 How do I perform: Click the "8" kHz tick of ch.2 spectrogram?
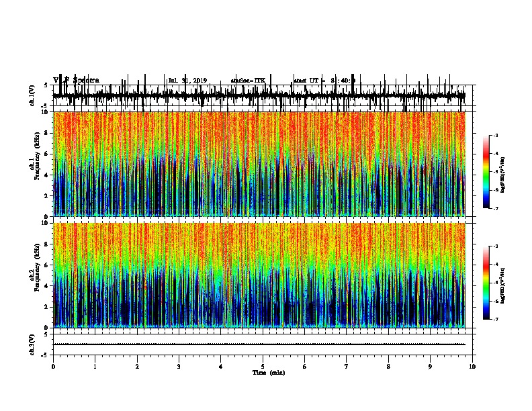coord(46,244)
